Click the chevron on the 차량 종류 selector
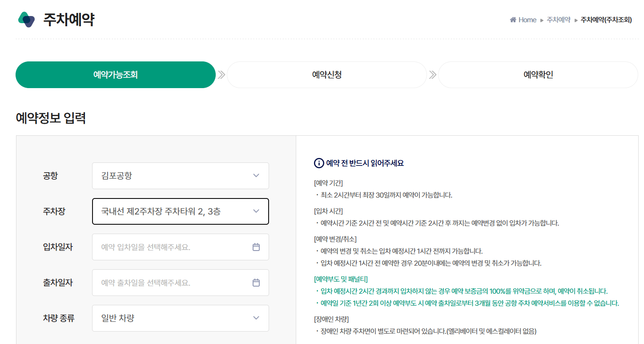 [256, 318]
